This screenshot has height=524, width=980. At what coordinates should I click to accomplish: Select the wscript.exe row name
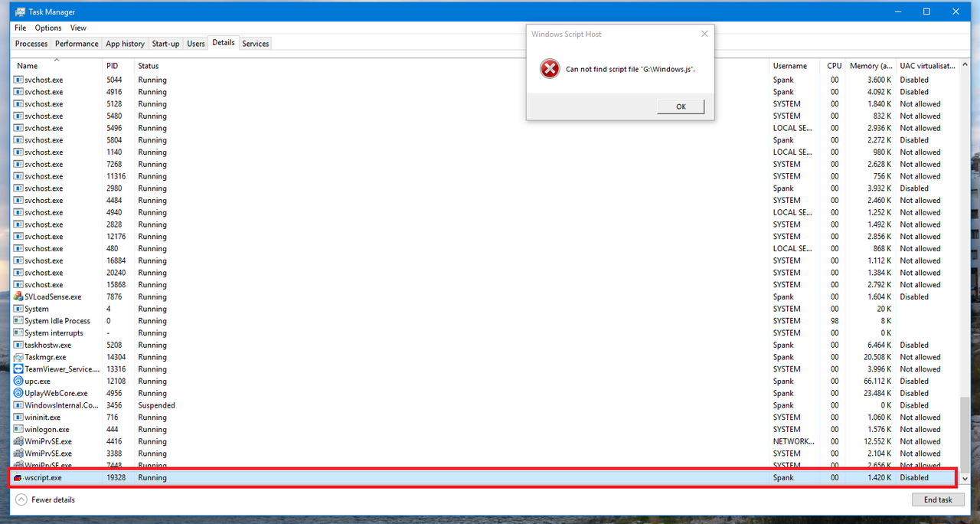[x=43, y=477]
